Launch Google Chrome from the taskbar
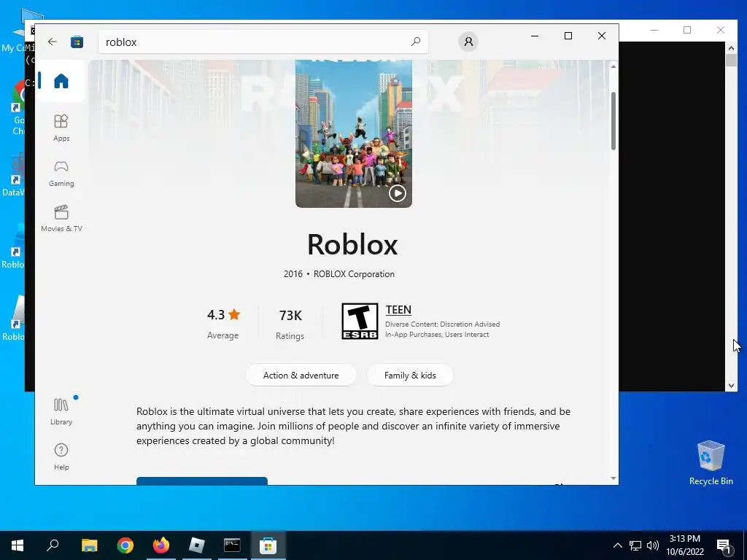 tap(125, 545)
